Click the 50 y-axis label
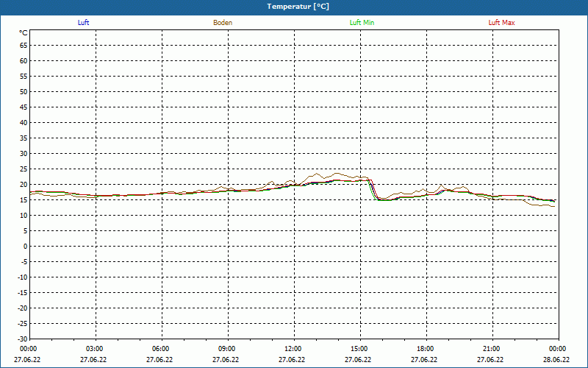Image resolution: width=588 pixels, height=368 pixels. (24, 91)
